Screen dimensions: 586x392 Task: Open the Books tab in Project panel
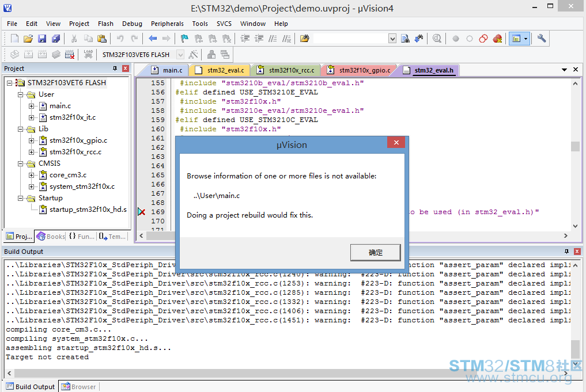51,237
